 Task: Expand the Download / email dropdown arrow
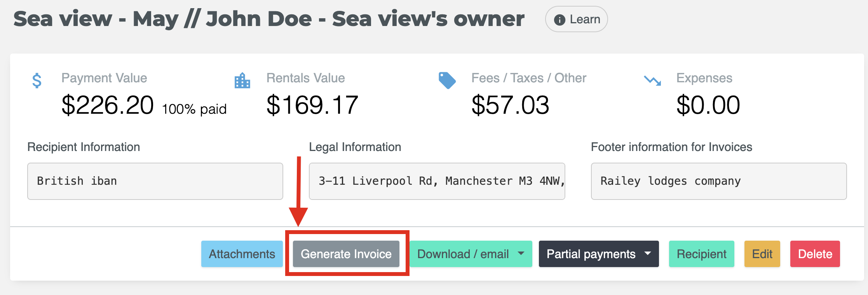point(521,253)
